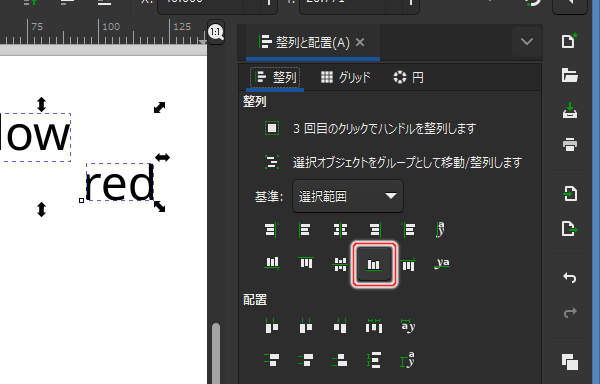Click the bottom vertical scale handle arrow

(41, 210)
